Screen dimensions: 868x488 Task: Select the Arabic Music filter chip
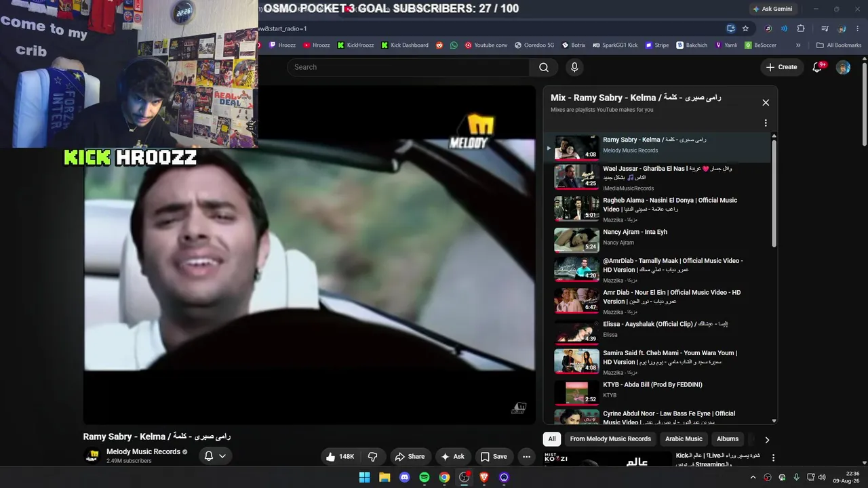(684, 439)
